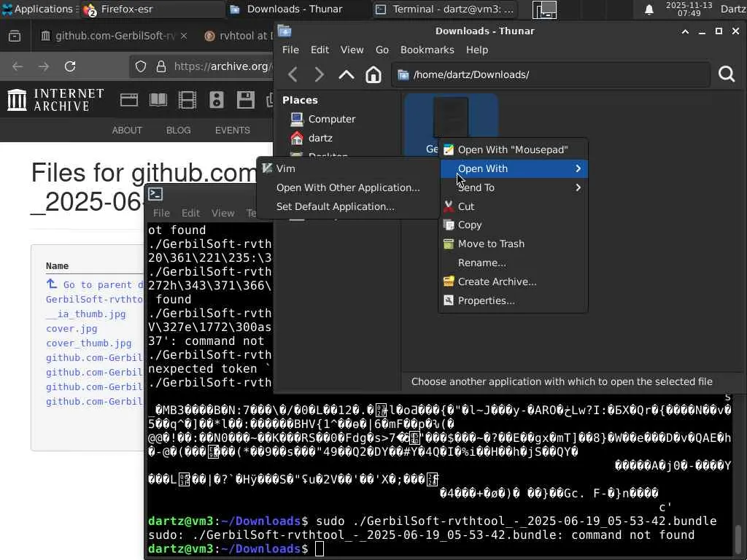Viewport: 747px width, 560px height.
Task: Open Thunar Help menu
Action: (477, 50)
